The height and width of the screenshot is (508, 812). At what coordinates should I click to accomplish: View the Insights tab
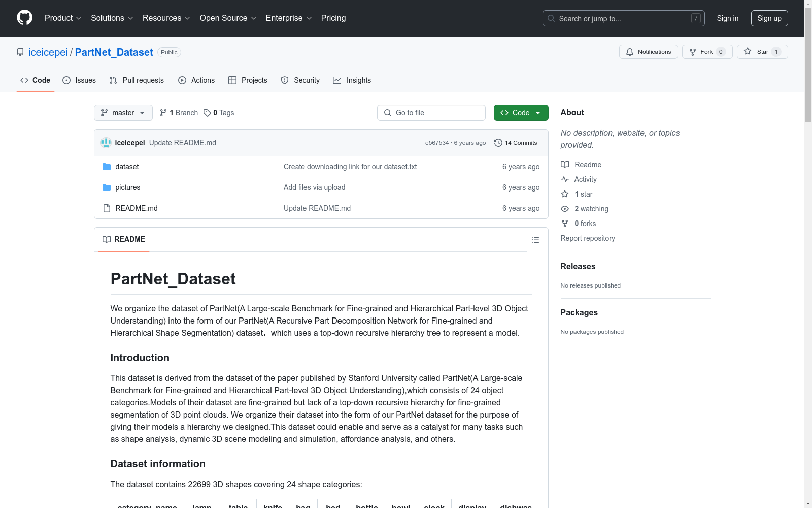tap(352, 80)
